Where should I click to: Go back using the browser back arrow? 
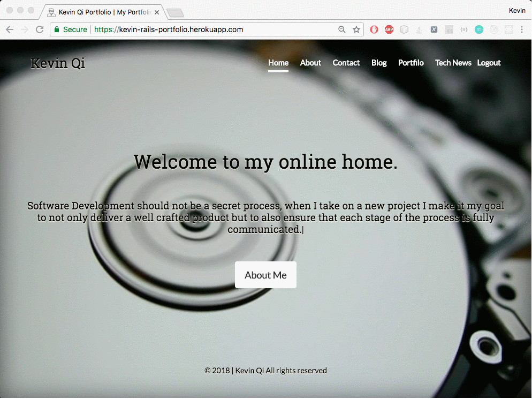10,30
